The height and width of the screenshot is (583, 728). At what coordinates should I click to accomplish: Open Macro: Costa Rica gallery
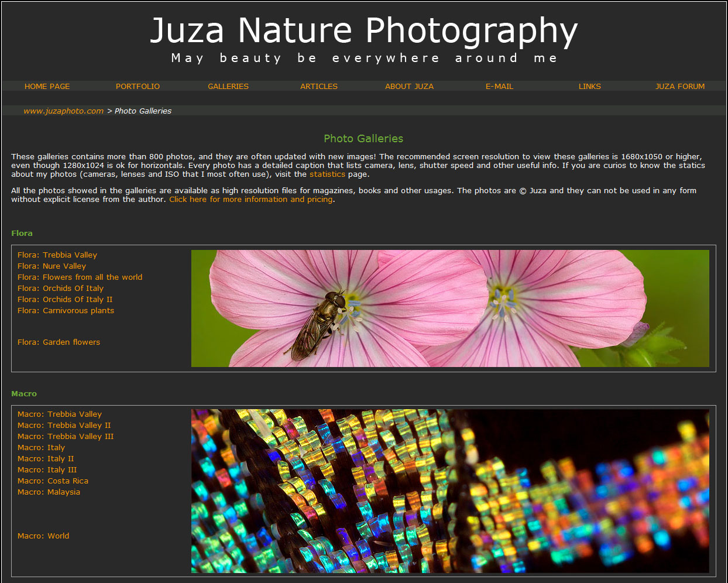click(x=53, y=481)
